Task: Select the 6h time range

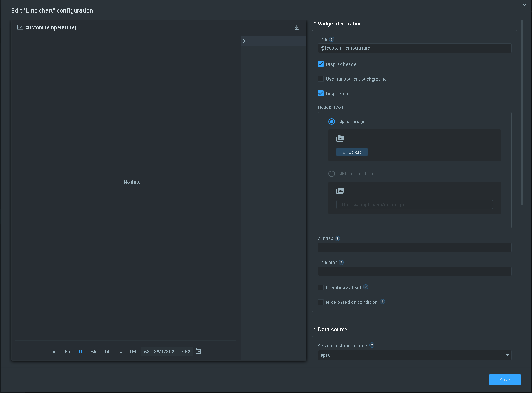Action: [x=94, y=352]
